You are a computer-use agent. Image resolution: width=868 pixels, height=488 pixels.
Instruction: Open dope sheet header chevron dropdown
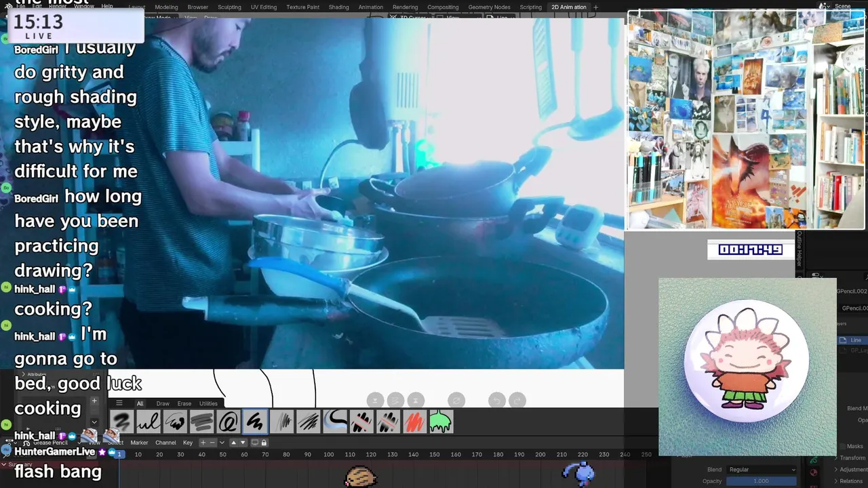click(222, 443)
